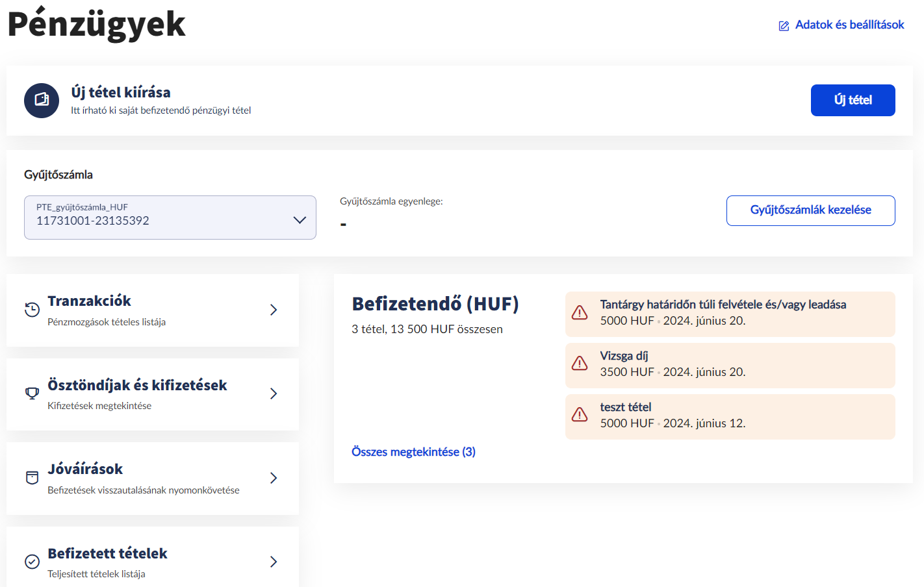
Task: Click warning triangle icon on Vizsga díj item
Action: [x=580, y=364]
